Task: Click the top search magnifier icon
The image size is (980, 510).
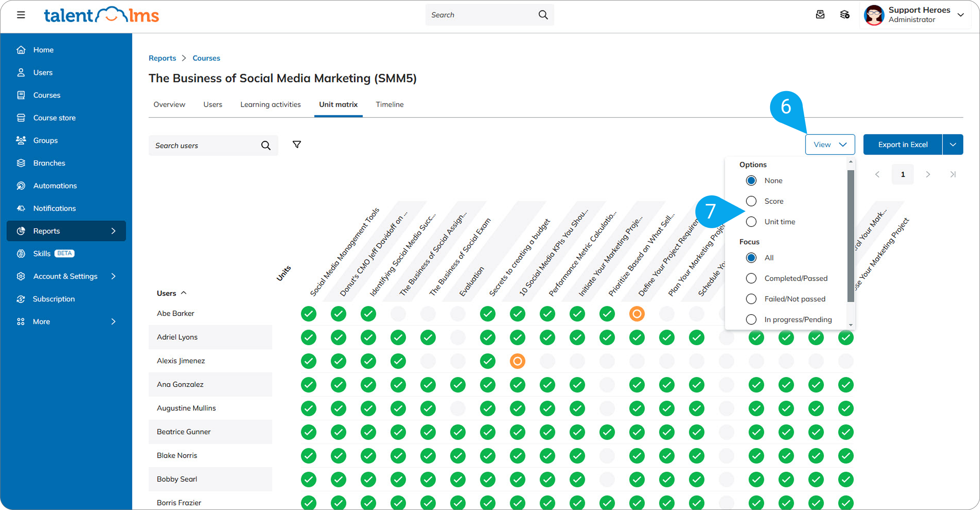Action: (543, 15)
